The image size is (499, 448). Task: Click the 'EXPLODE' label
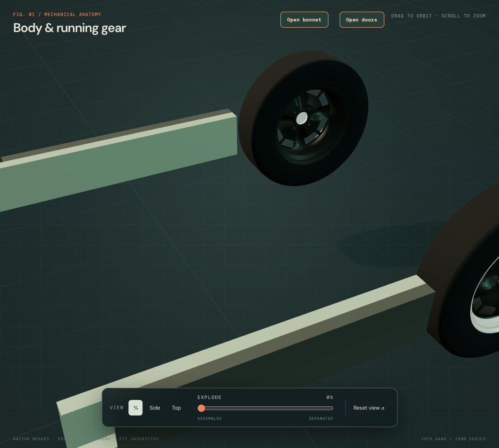(x=209, y=398)
